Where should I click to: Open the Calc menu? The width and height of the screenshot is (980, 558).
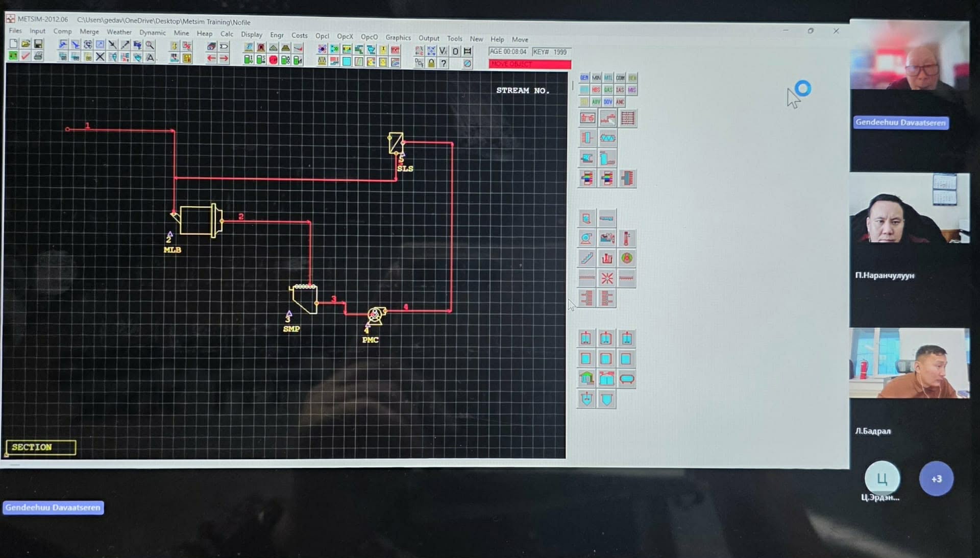[227, 34]
